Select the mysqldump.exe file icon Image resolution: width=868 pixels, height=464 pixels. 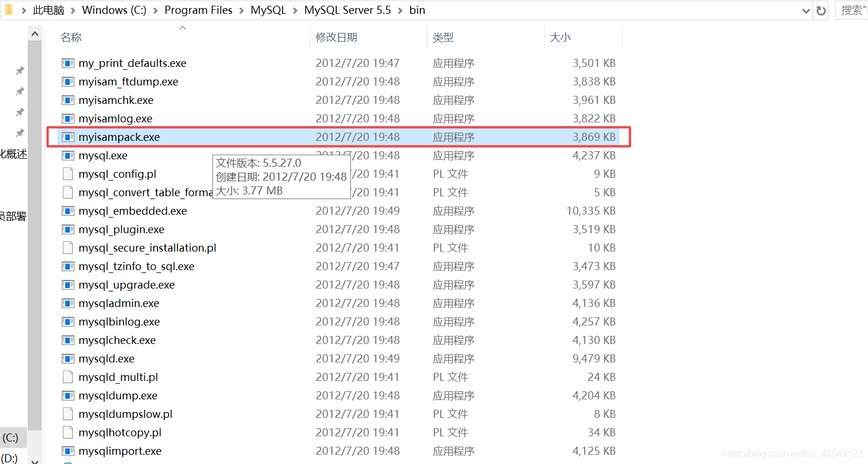(x=68, y=396)
